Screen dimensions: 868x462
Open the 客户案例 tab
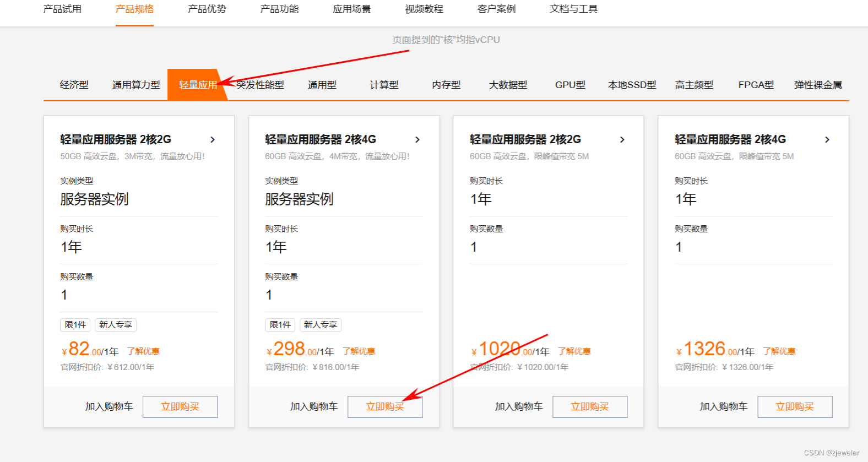[497, 9]
